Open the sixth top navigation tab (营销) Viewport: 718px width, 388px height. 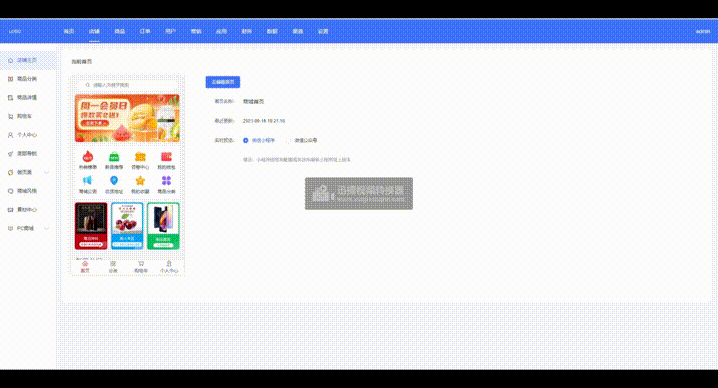click(x=196, y=32)
